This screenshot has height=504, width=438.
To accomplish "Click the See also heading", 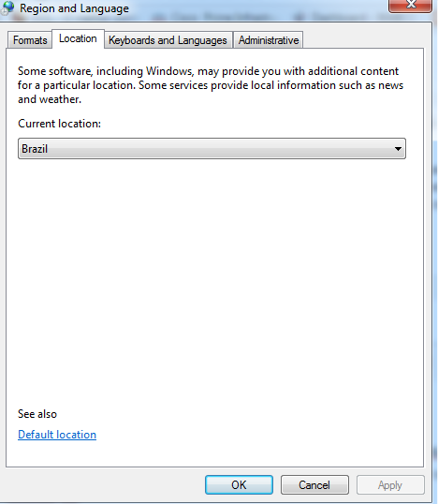I will [37, 414].
